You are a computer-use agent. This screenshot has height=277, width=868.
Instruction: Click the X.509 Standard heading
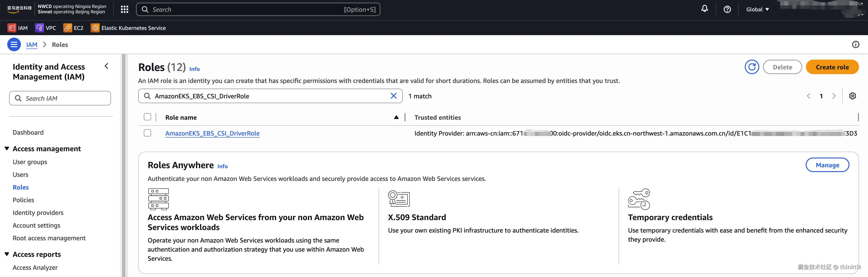tap(417, 217)
